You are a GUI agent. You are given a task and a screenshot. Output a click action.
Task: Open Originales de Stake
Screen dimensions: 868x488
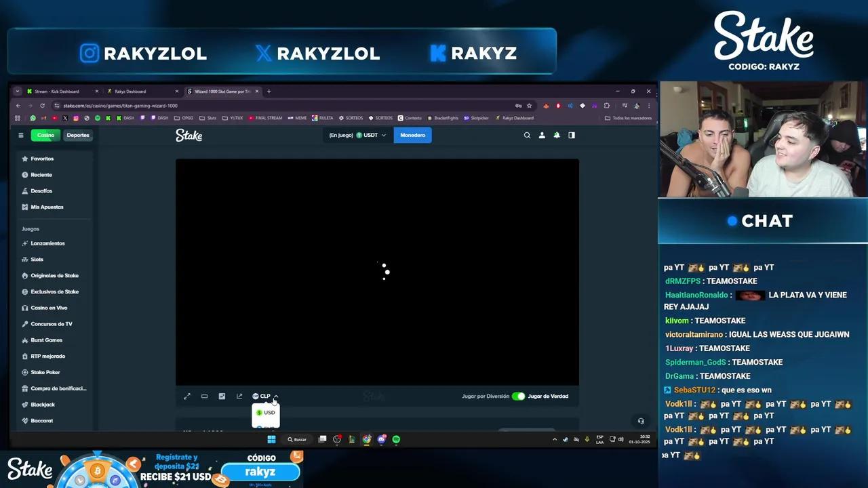pyautogui.click(x=54, y=276)
